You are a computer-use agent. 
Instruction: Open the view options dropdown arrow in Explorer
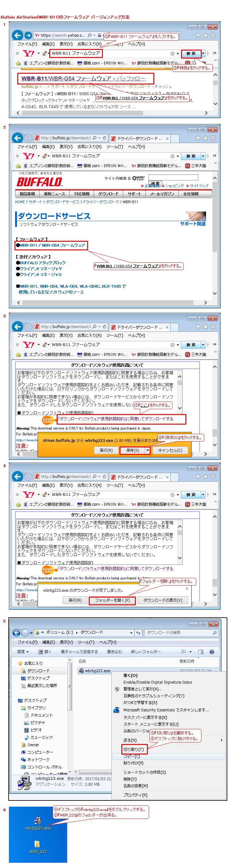[191, 652]
